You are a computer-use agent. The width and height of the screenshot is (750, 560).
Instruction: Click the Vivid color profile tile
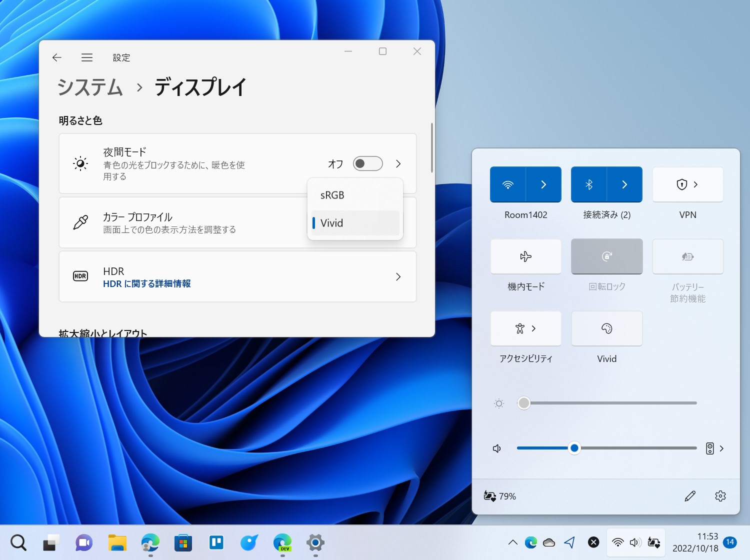point(606,328)
